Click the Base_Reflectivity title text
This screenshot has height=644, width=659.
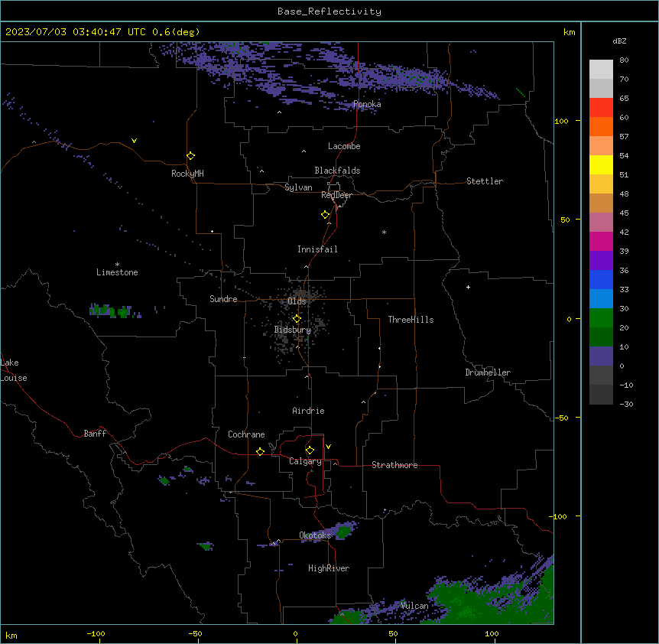329,11
